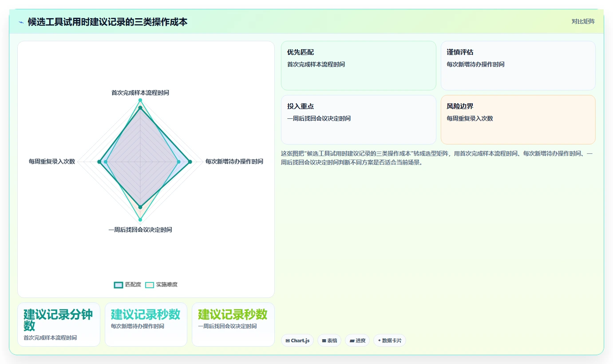Screen dimensions: 613x364
Task: Click the 每周重复录入次数 text in 风险边界 card
Action: (x=470, y=118)
